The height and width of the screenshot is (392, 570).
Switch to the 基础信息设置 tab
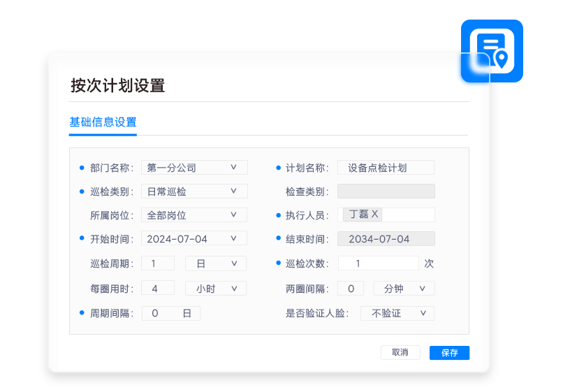click(x=103, y=122)
